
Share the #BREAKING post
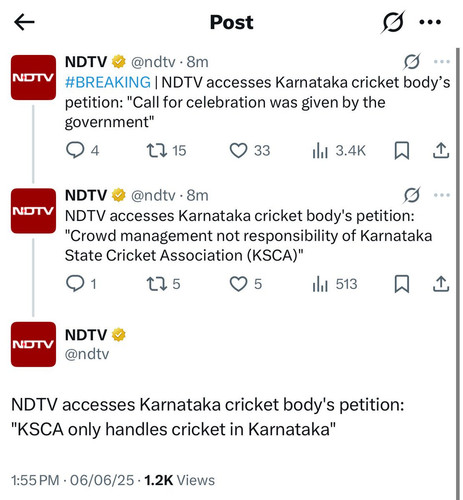[441, 150]
